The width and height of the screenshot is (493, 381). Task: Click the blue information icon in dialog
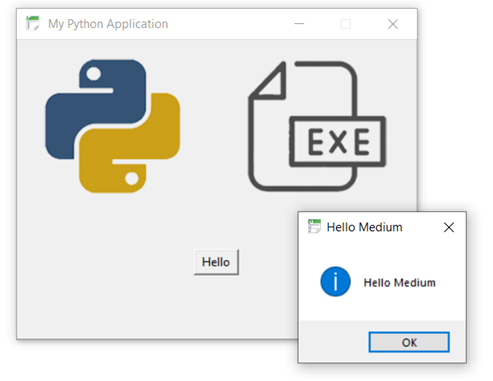click(335, 282)
